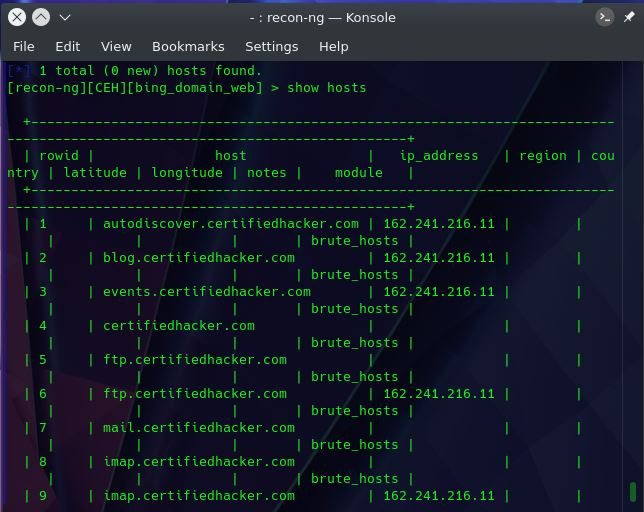The width and height of the screenshot is (644, 512).
Task: Click the '1 total (0 new) hosts found.' line
Action: [x=150, y=71]
